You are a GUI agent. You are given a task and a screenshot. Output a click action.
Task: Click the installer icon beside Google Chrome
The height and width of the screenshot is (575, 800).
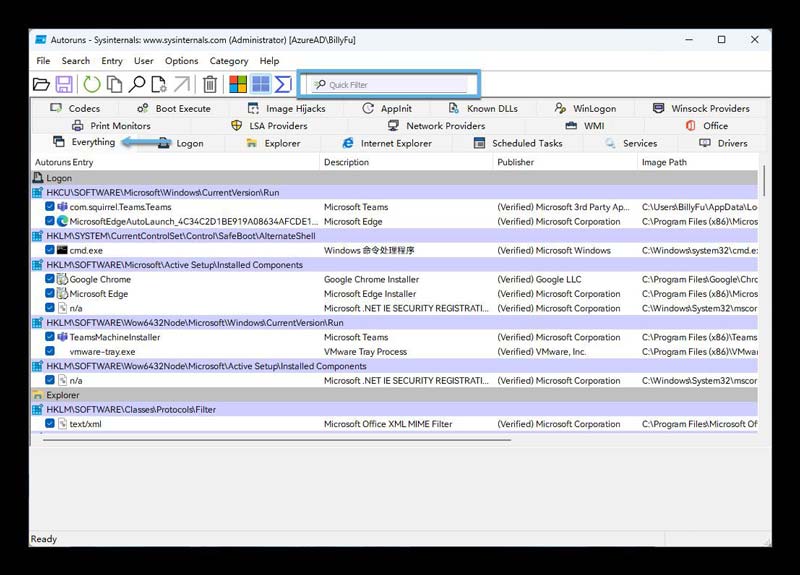[62, 279]
